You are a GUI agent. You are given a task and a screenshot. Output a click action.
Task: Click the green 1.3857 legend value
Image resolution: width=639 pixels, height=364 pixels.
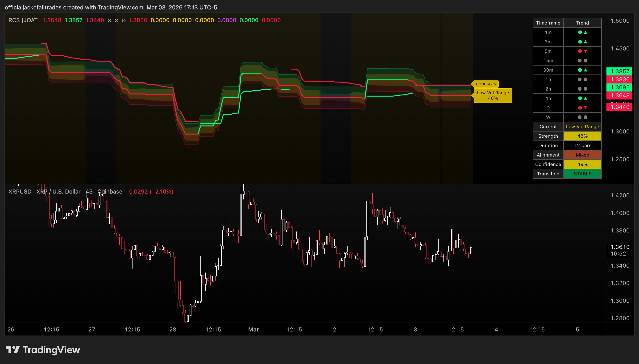74,20
